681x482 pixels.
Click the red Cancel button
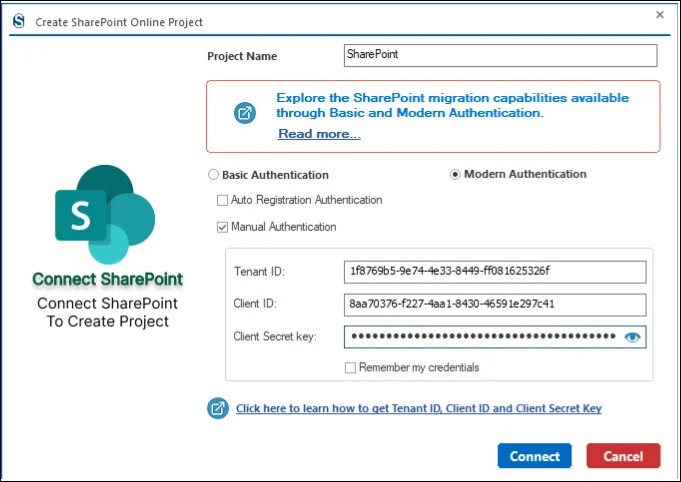623,456
